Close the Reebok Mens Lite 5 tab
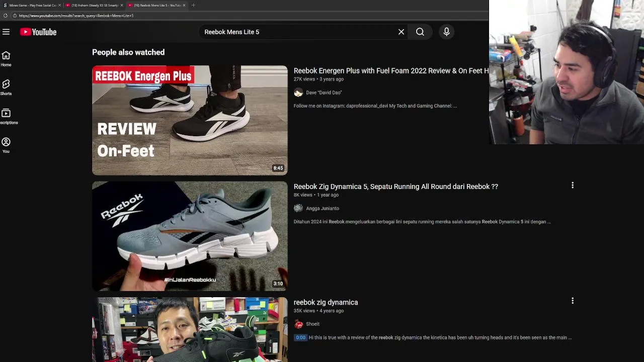The image size is (644, 362). click(184, 5)
